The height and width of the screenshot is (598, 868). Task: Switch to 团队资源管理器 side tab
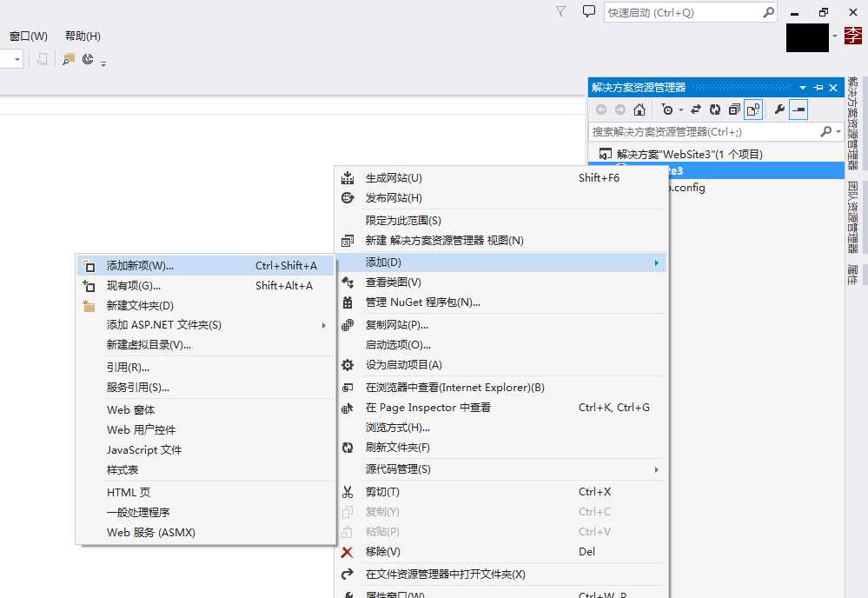pos(853,216)
